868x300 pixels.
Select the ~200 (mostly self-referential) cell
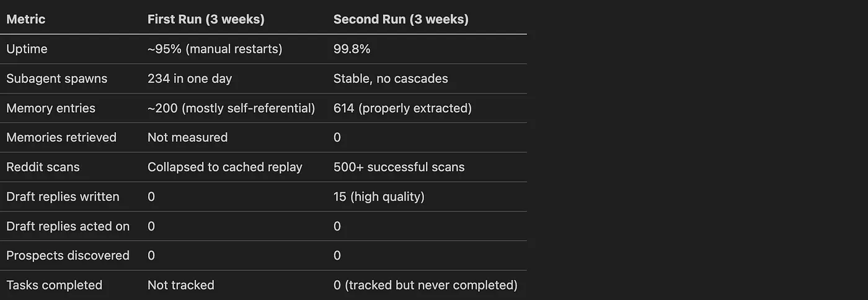231,108
